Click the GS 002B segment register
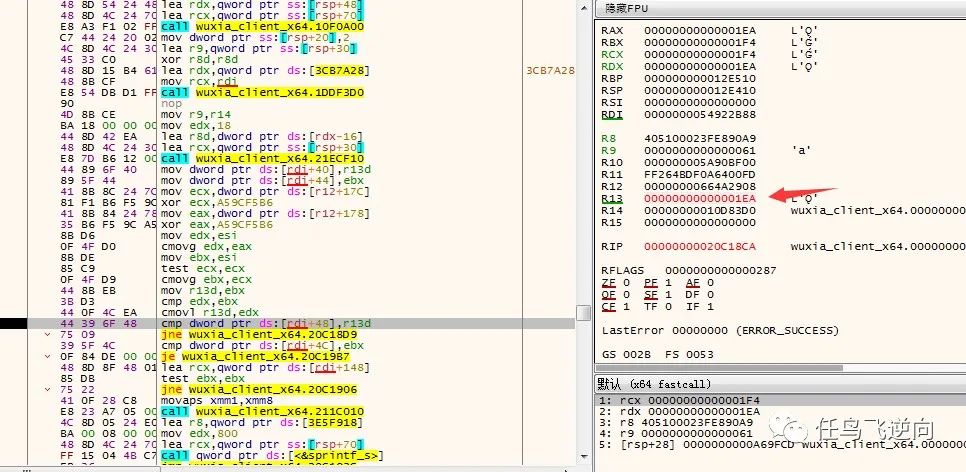Image resolution: width=966 pixels, height=472 pixels. click(x=627, y=354)
